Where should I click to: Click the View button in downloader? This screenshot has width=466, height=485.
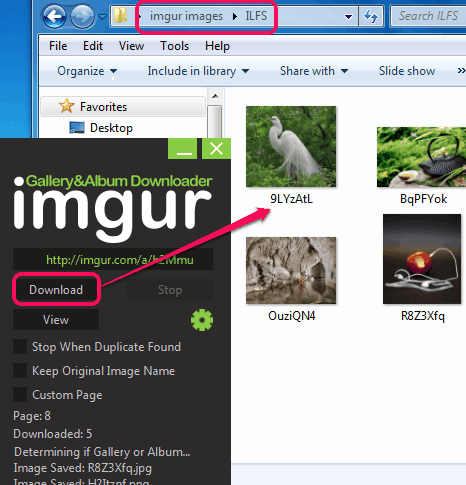click(56, 320)
